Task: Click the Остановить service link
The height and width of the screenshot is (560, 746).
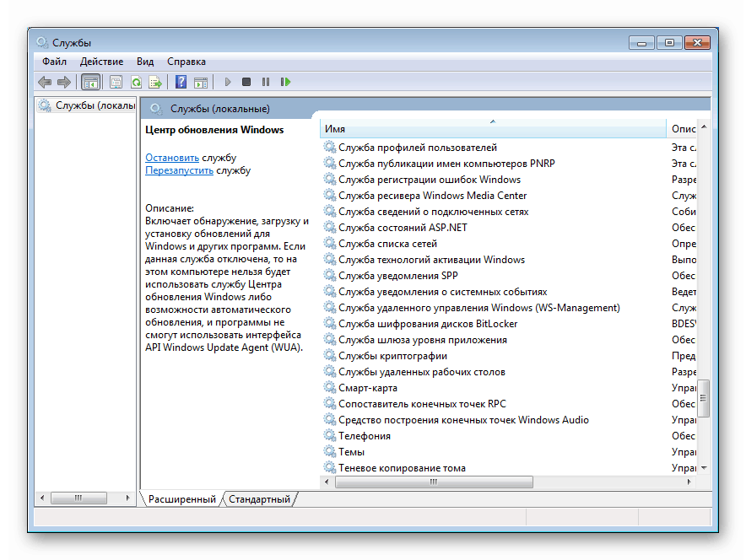Action: coord(172,158)
